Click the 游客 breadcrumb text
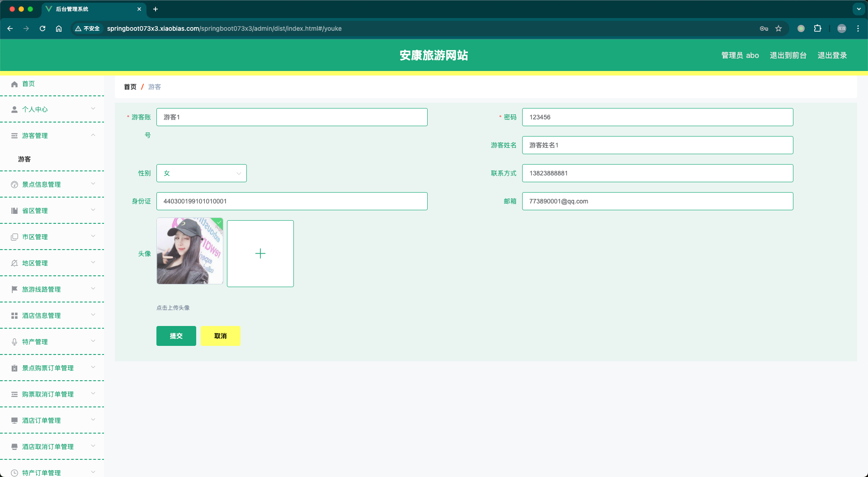This screenshot has width=868, height=477. [x=155, y=87]
